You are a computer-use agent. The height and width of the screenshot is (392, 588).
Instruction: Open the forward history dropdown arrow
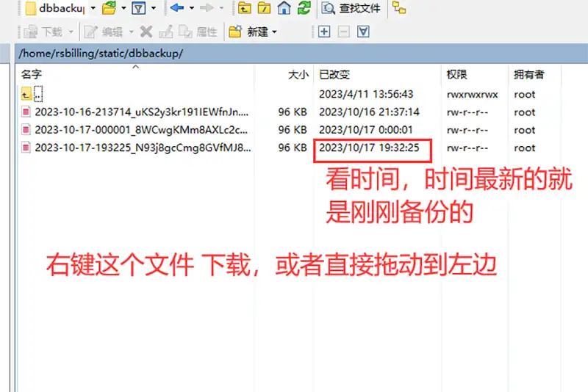222,8
